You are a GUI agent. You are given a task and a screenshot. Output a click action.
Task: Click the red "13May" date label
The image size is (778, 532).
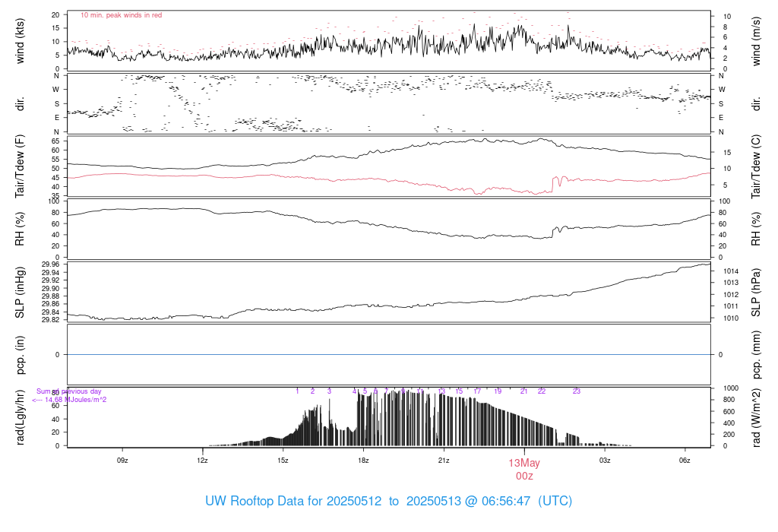coord(524,463)
